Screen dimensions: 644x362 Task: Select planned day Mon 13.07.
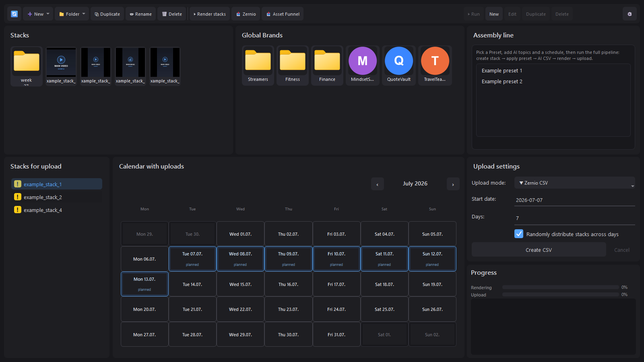coord(144,284)
